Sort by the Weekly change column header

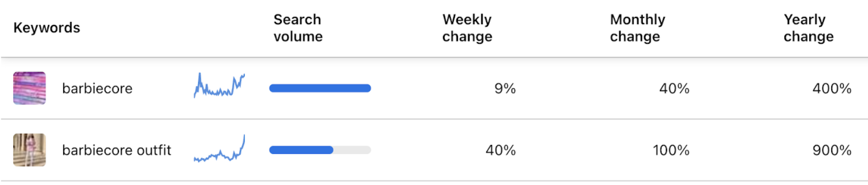467,28
